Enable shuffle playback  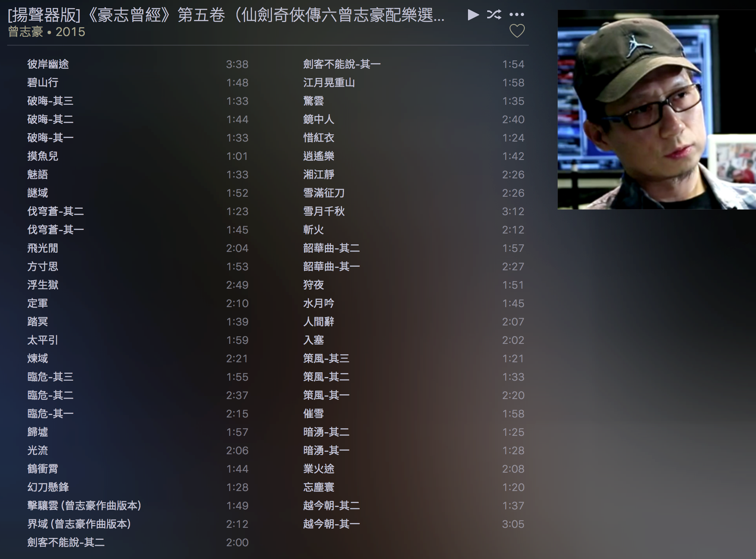pyautogui.click(x=494, y=14)
